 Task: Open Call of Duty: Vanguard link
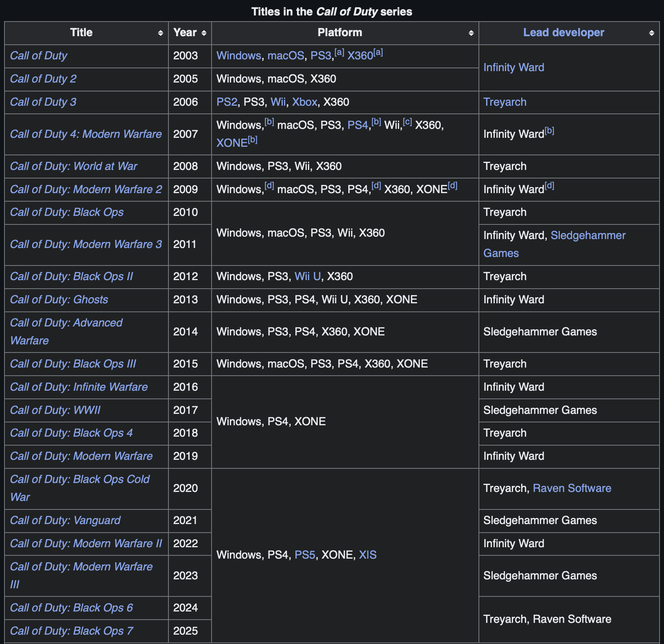[x=65, y=520]
